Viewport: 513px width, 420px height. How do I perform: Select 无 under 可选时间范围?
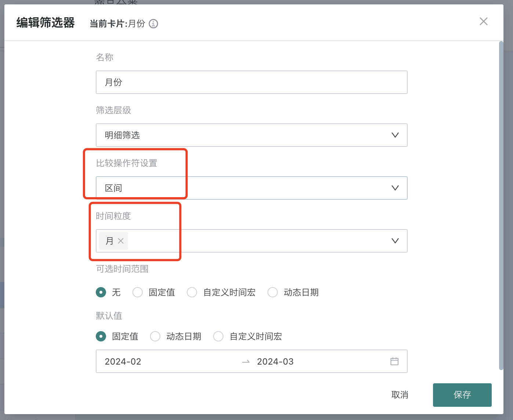[101, 292]
